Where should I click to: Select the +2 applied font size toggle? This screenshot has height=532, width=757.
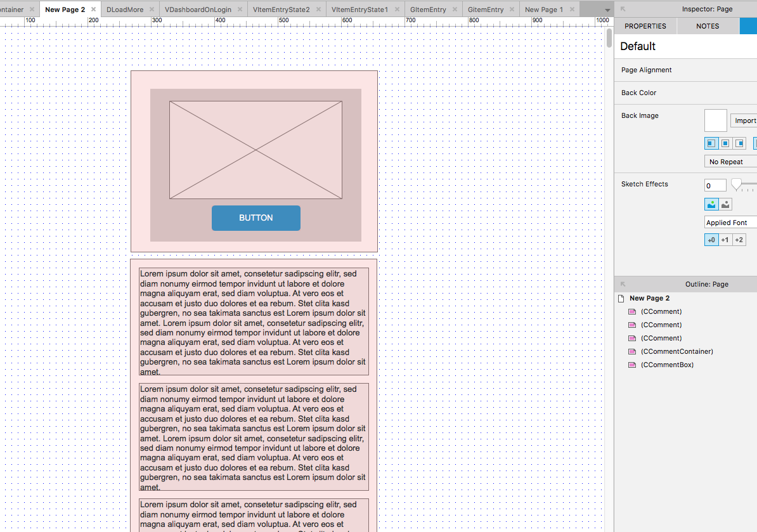pyautogui.click(x=739, y=240)
